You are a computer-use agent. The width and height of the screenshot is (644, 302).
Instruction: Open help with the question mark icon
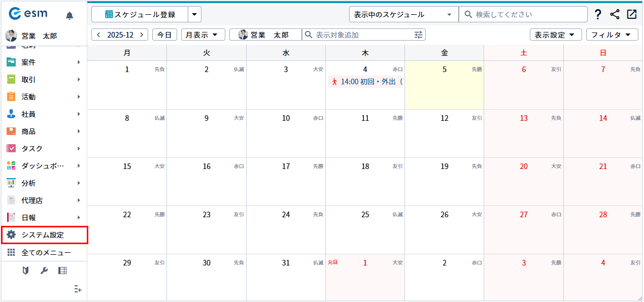pos(598,15)
